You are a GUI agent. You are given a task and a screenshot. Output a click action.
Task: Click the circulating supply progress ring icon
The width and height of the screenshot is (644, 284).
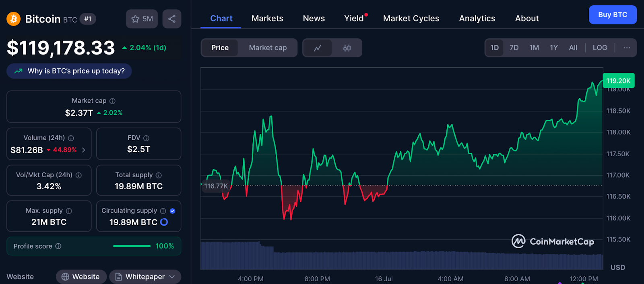(164, 222)
